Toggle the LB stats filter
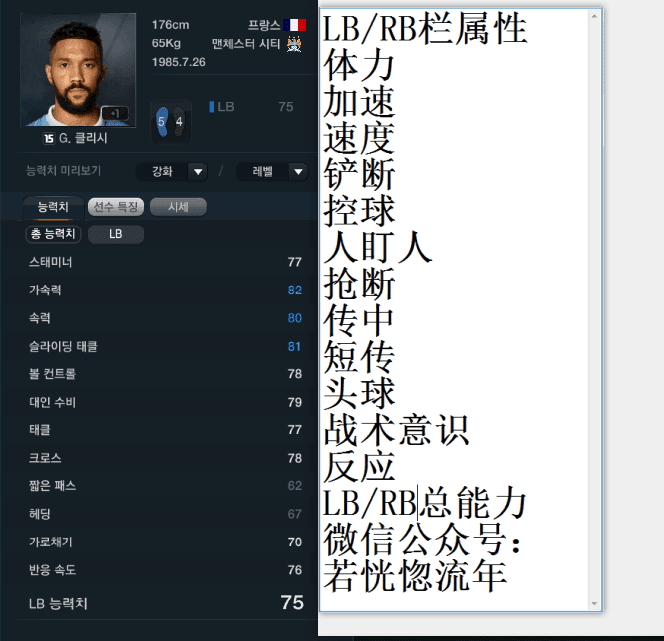Screen dimensions: 664x641 coord(116,234)
